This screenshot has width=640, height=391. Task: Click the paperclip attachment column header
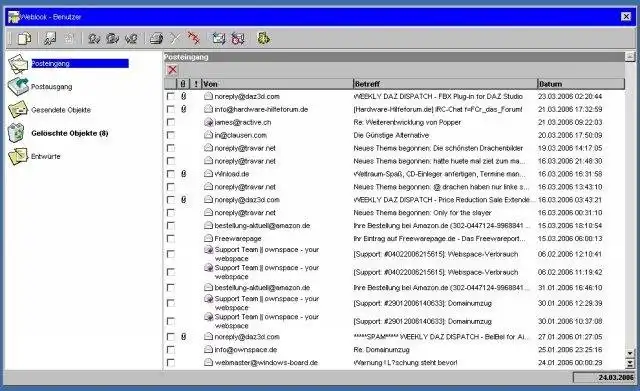[183, 84]
